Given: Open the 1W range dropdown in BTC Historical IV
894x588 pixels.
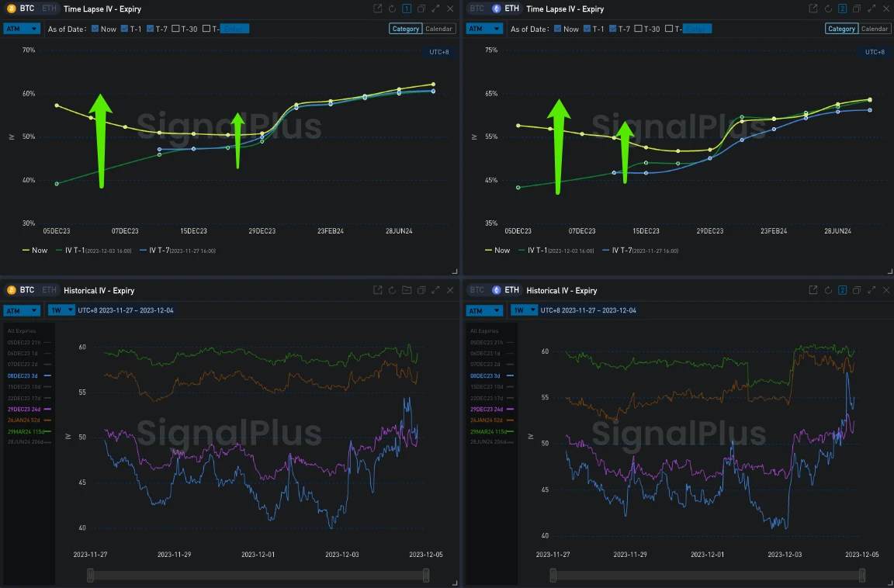Looking at the screenshot, I should click(x=59, y=310).
